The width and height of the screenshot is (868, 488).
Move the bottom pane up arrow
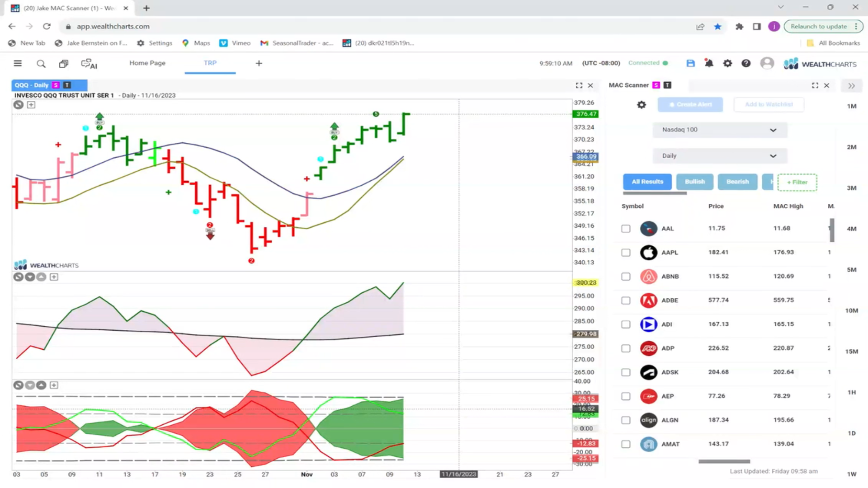coord(41,385)
